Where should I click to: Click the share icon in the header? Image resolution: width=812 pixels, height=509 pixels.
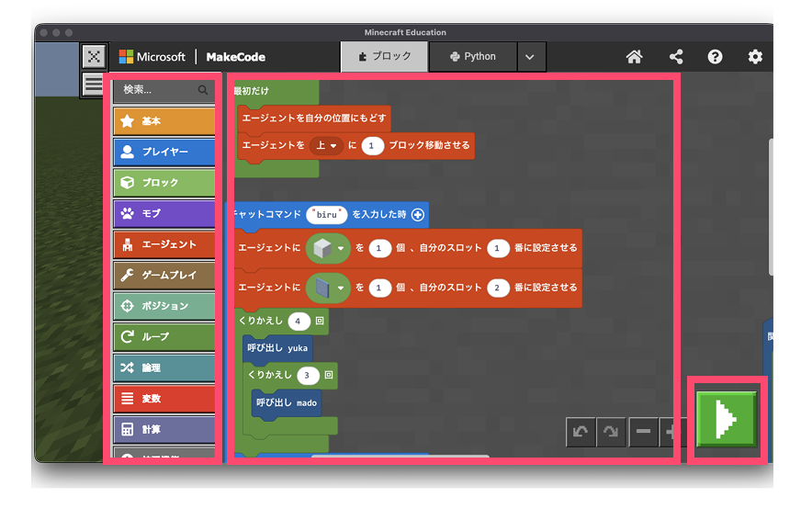[x=676, y=57]
